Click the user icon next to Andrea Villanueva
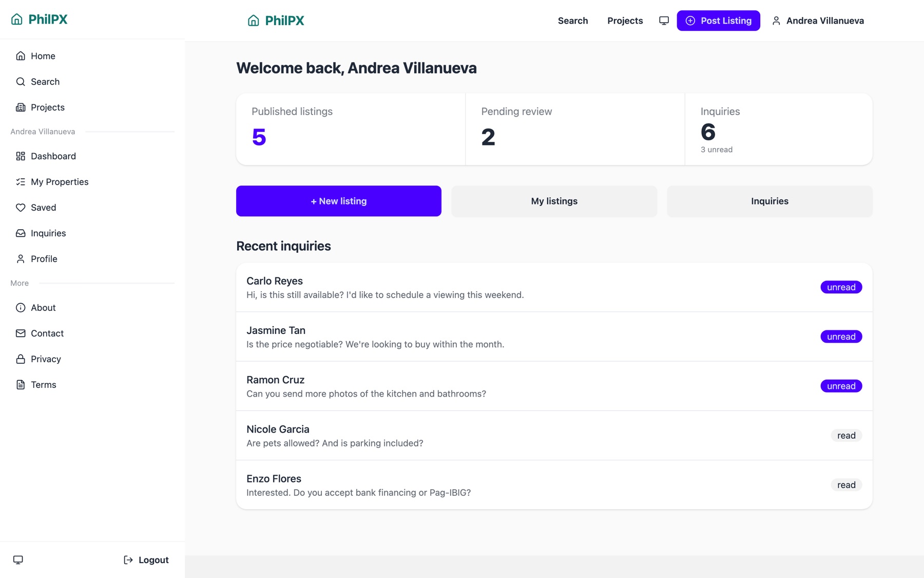Screen dimensions: 924x578 click(x=776, y=21)
